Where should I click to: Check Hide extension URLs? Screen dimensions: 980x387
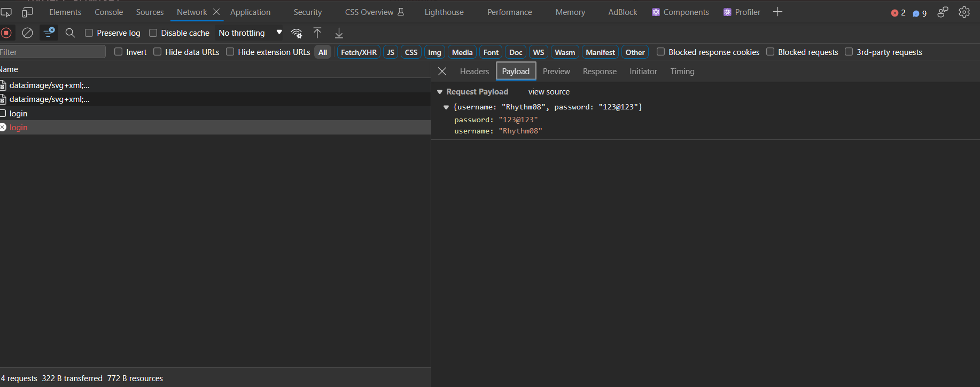click(230, 52)
